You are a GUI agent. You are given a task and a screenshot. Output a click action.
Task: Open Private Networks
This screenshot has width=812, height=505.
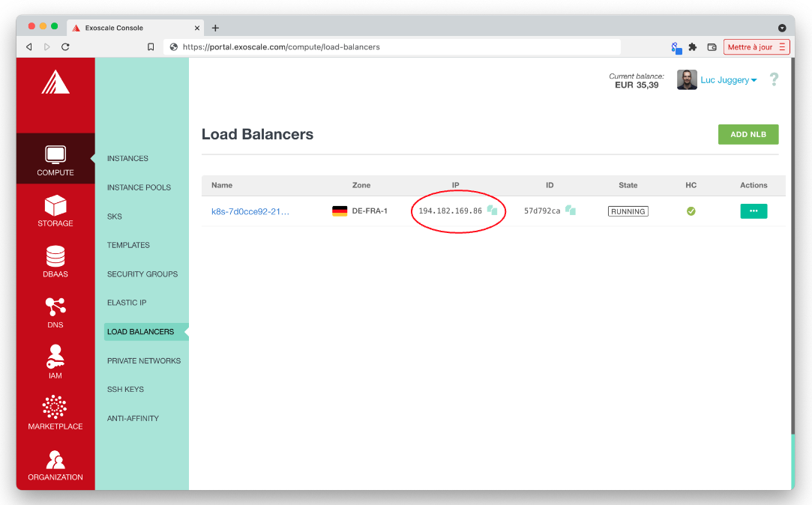[x=144, y=360]
